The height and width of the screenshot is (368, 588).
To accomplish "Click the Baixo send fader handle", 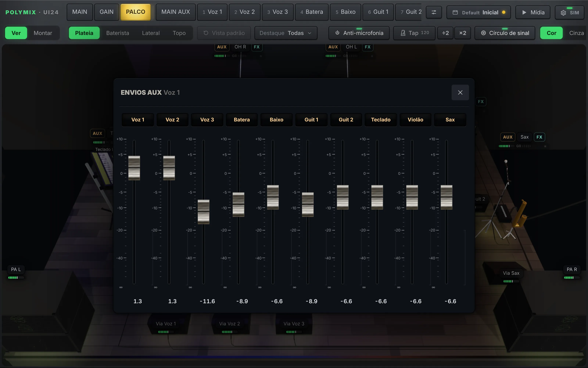I will [x=273, y=197].
